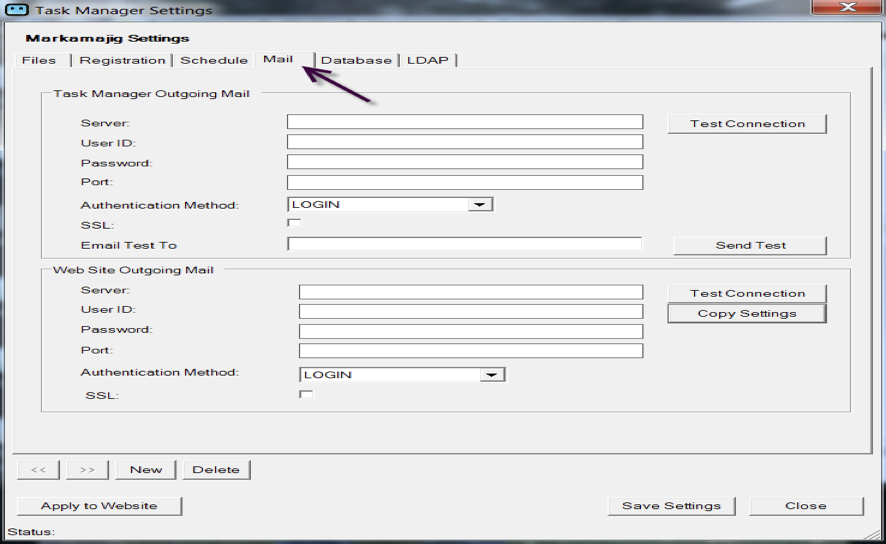886x544 pixels.
Task: Click Apply to Website button
Action: (x=99, y=505)
